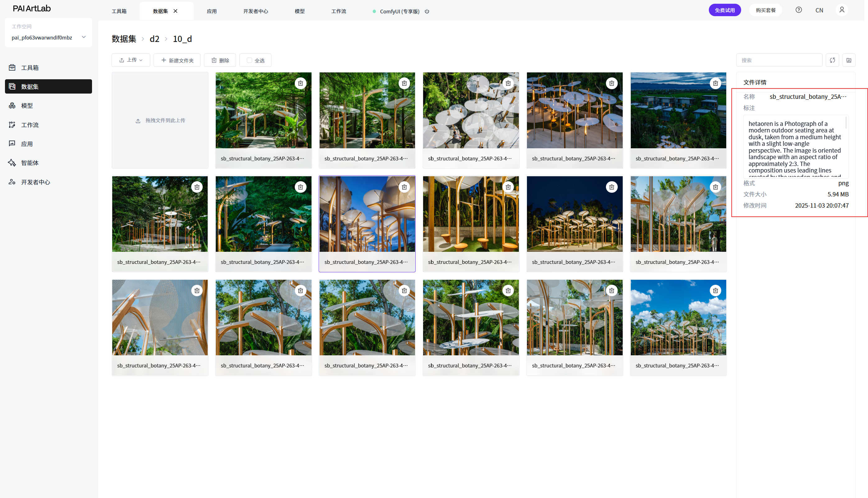Click the annotation text scrollbar
This screenshot has height=498, width=868.
click(x=846, y=123)
